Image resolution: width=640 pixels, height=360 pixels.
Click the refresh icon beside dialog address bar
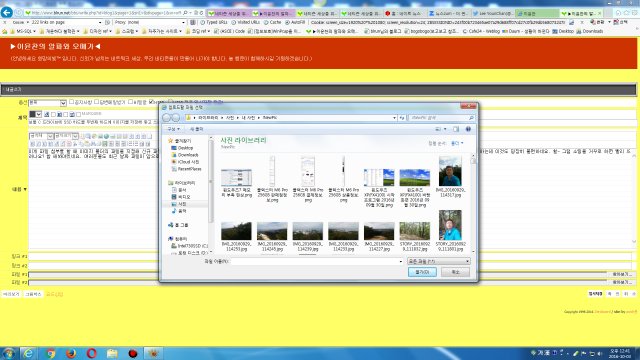(402, 118)
